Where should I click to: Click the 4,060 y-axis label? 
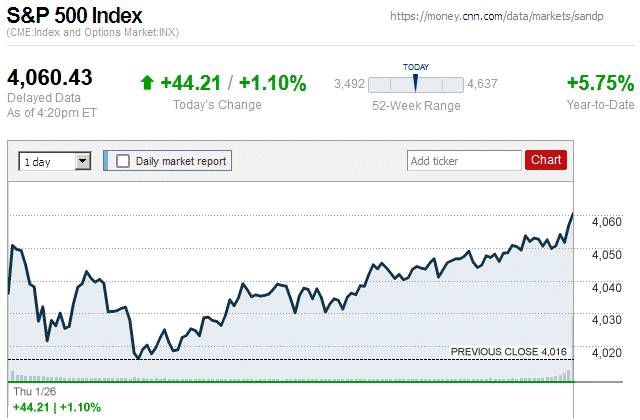607,222
